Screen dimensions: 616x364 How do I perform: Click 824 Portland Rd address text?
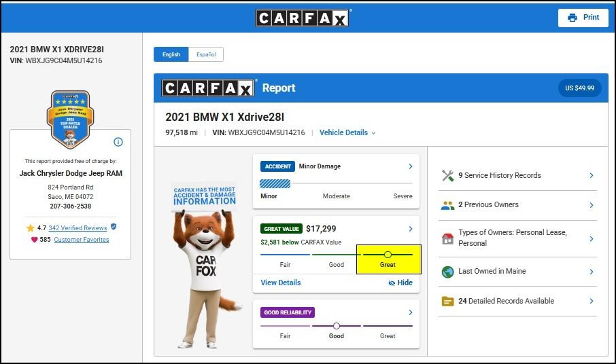click(x=70, y=187)
